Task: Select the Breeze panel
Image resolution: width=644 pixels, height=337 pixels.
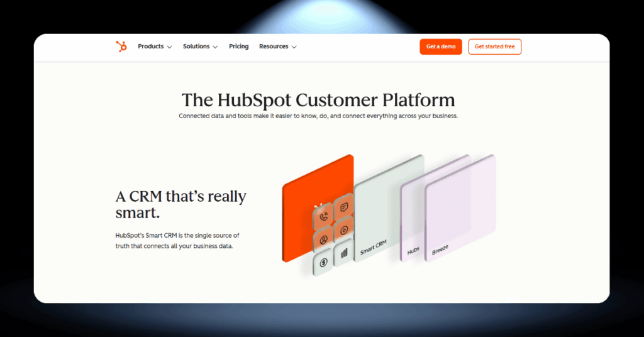Action: [460, 208]
